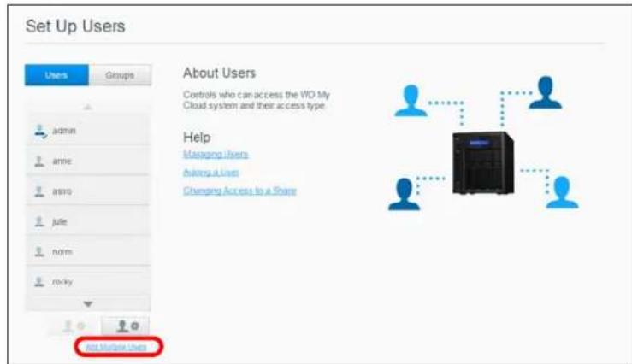This screenshot has width=632, height=364.
Task: Click the anne user icon
Action: 39,161
